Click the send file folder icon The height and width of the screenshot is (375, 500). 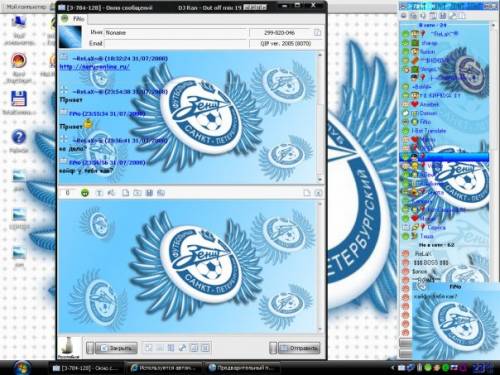point(137,193)
